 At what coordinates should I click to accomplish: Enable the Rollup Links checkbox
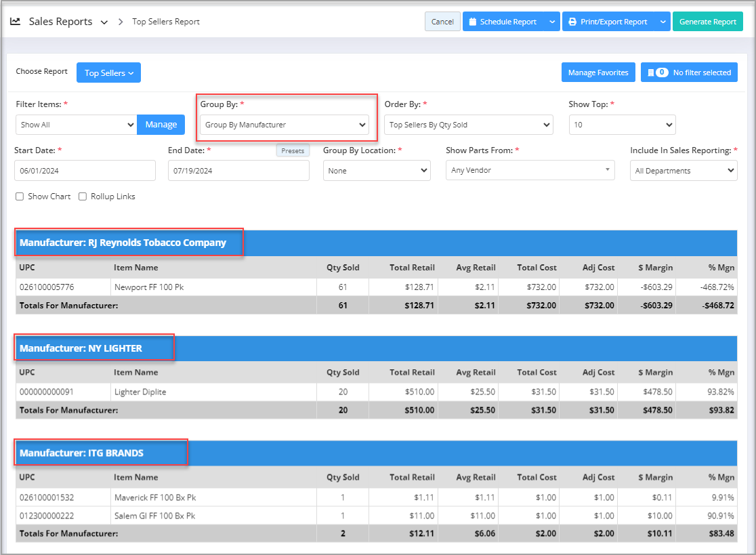(x=83, y=197)
